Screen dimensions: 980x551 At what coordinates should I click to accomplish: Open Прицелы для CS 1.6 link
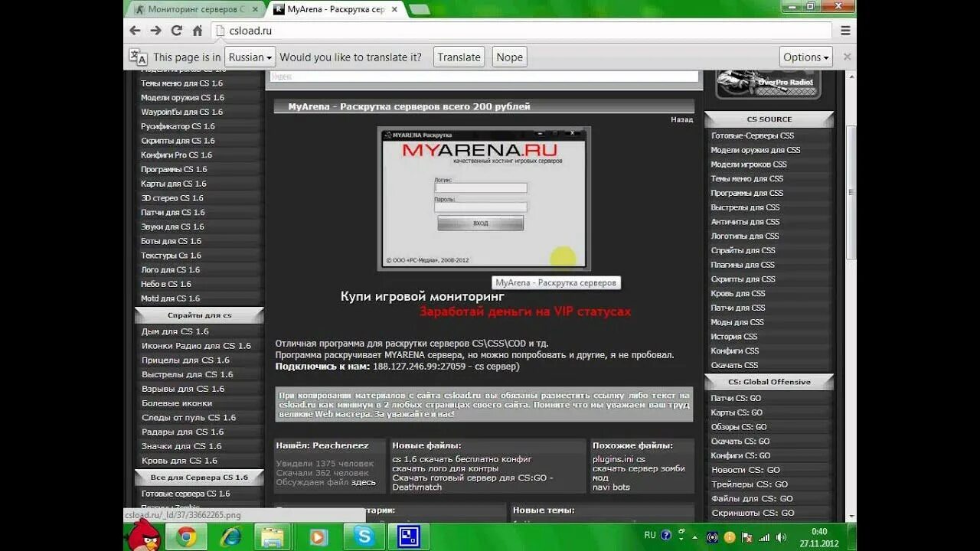185,360
